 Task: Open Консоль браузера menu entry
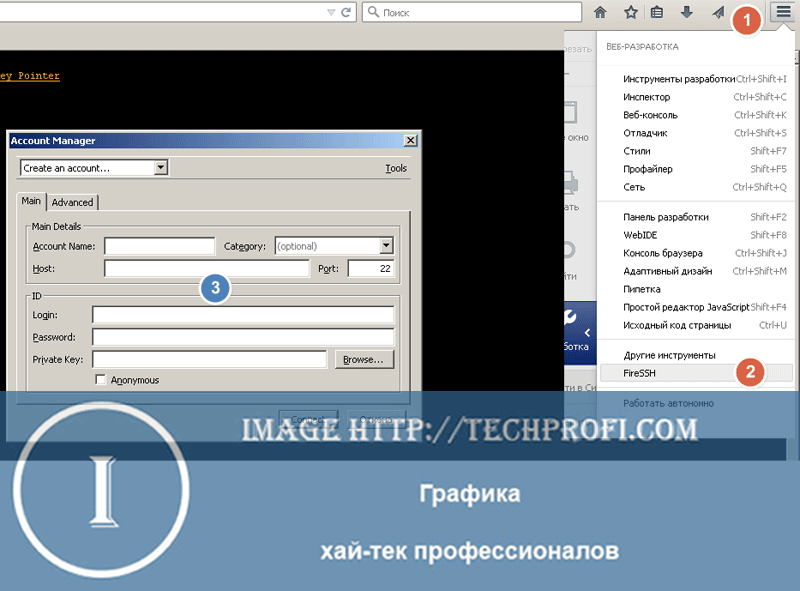(696, 253)
